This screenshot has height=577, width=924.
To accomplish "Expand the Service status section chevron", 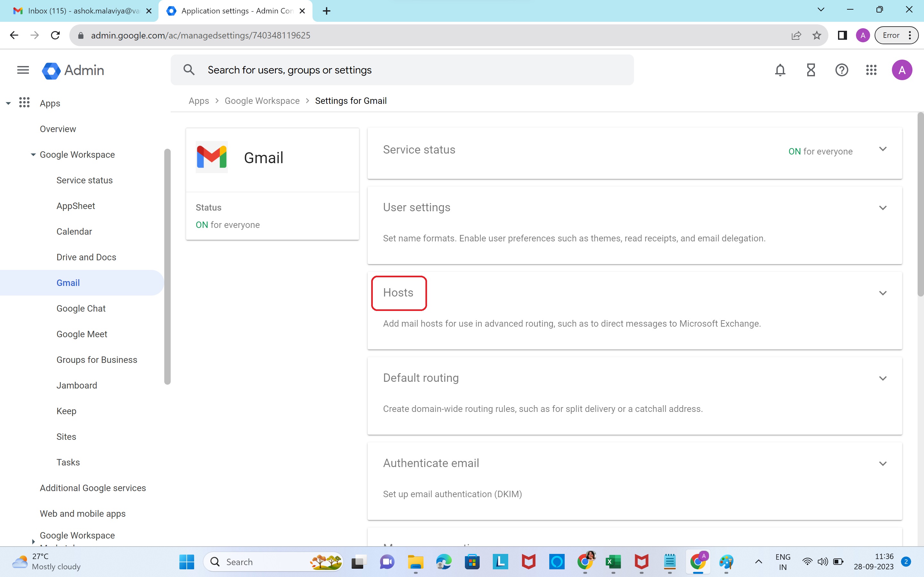I will tap(882, 149).
